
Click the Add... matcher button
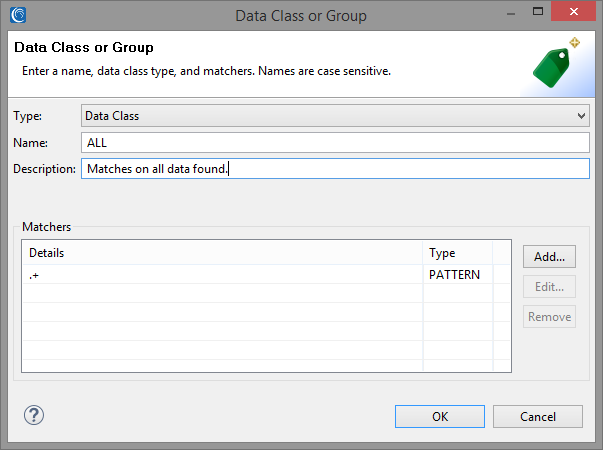click(x=549, y=257)
